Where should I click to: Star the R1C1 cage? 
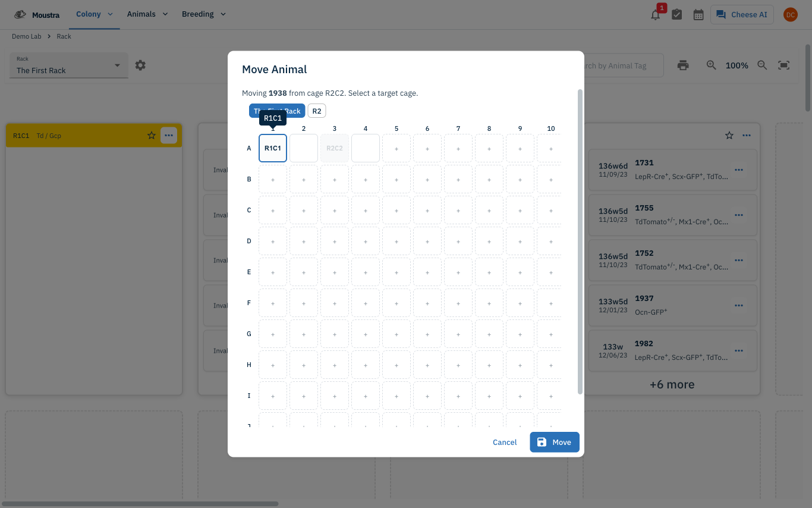coord(152,136)
